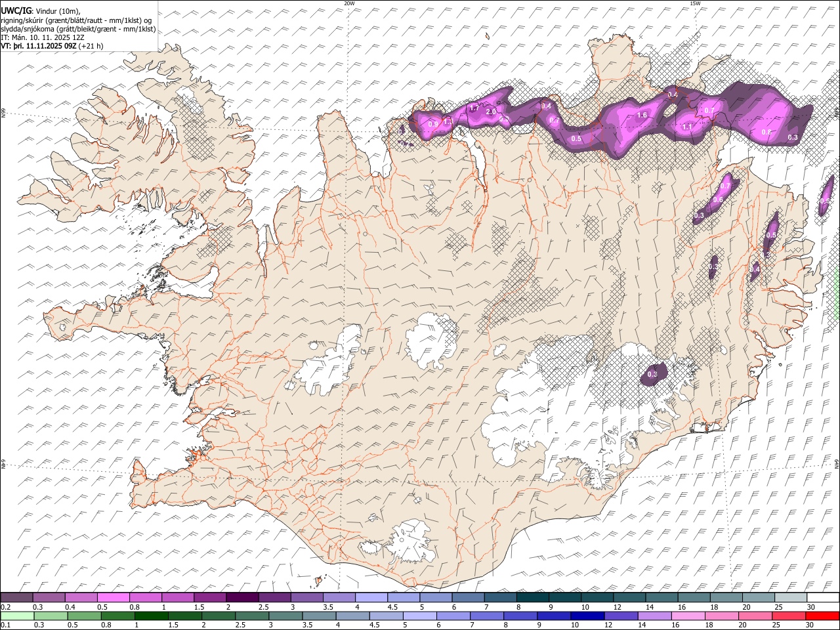Screen dimensions: 840x630
Task: Click the 'VT: þri. 11.11.2025 09Z' line
Action: coord(39,46)
